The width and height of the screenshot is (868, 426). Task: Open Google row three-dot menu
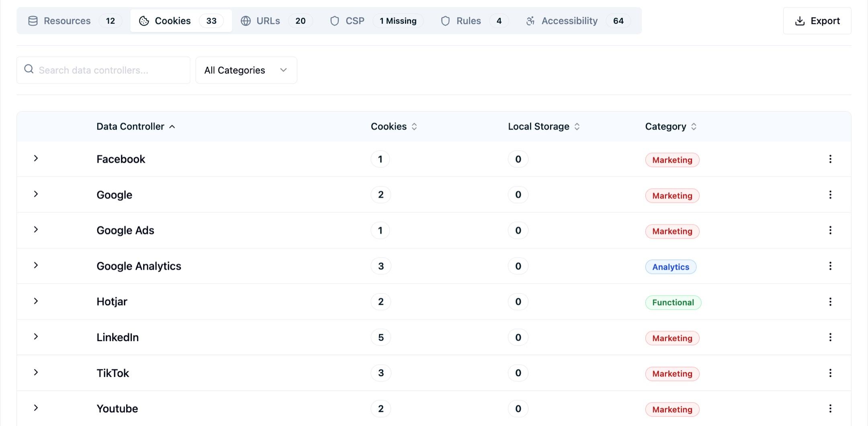click(x=830, y=195)
